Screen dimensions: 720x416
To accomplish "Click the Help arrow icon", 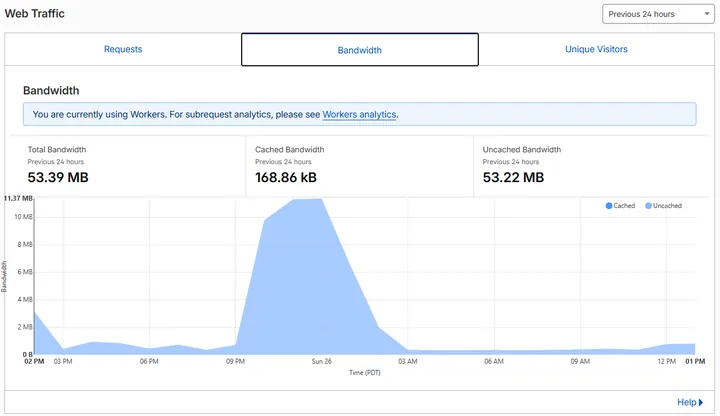I will click(x=701, y=402).
